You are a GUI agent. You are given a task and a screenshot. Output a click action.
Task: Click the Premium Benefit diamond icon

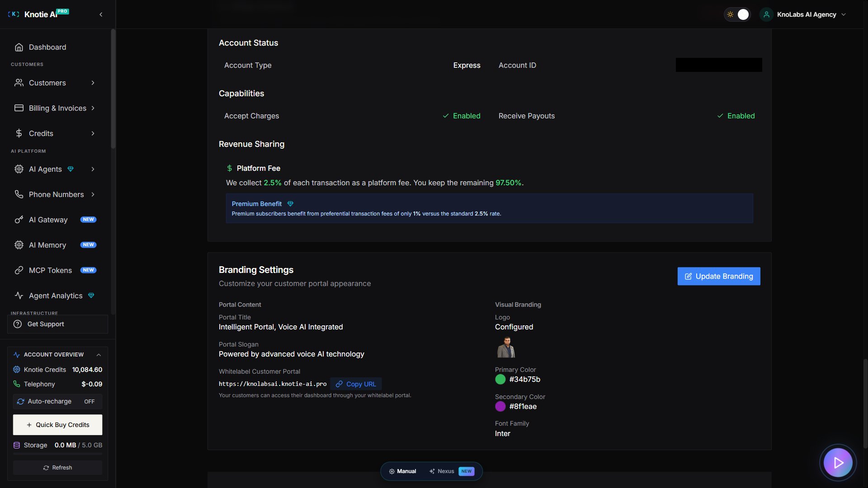(x=291, y=204)
